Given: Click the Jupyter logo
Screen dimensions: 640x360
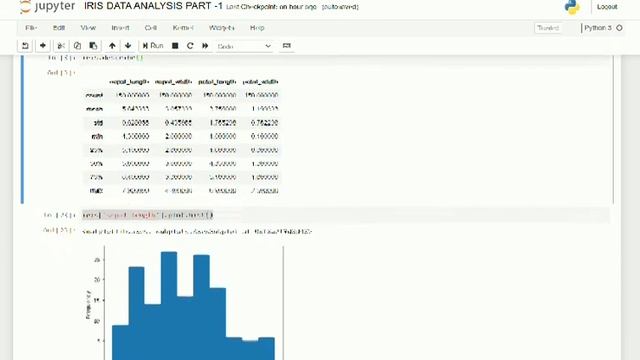Looking at the screenshot, I should [47, 7].
